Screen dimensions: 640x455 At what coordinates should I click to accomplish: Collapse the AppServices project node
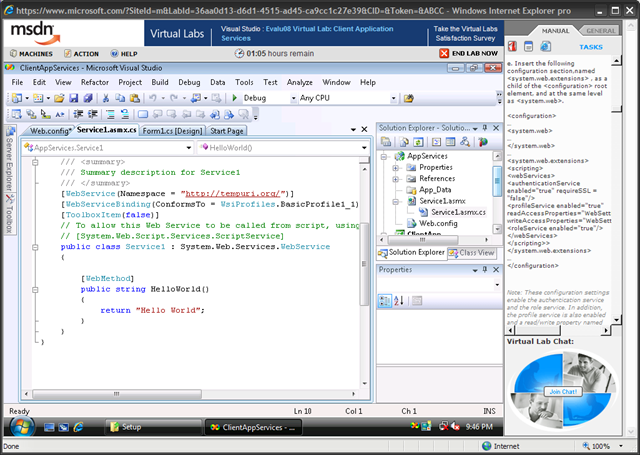[x=384, y=156]
